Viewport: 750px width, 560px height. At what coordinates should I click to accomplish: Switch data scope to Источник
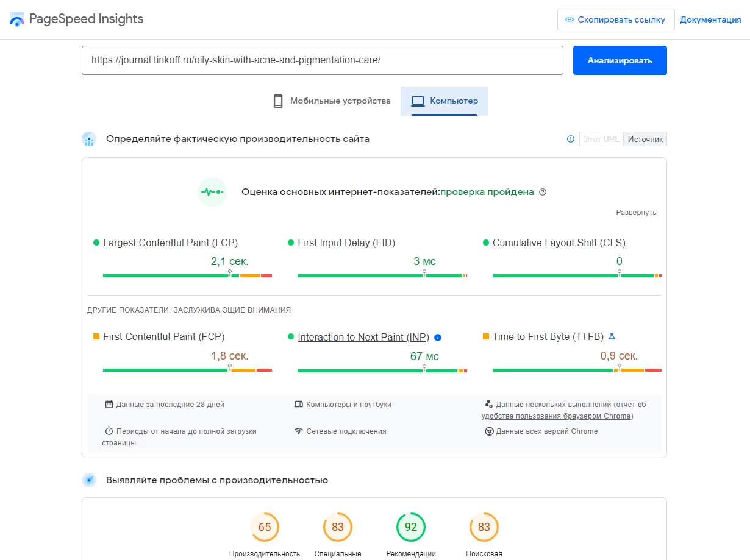point(645,139)
